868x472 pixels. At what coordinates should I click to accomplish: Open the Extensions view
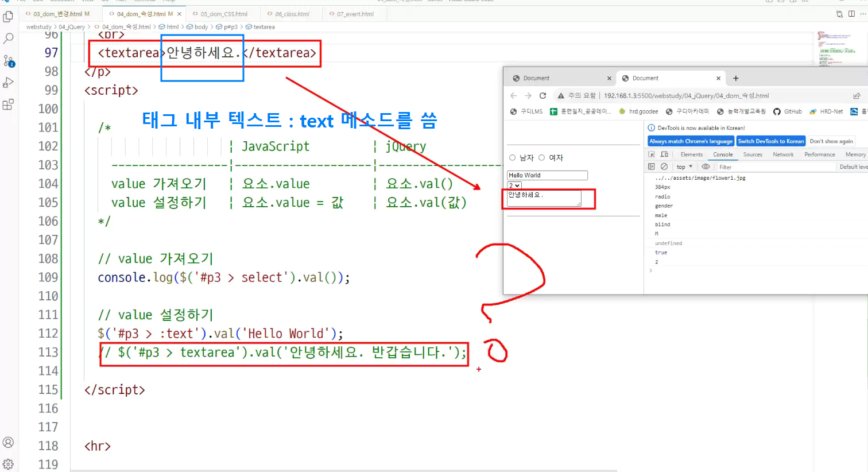[x=8, y=105]
